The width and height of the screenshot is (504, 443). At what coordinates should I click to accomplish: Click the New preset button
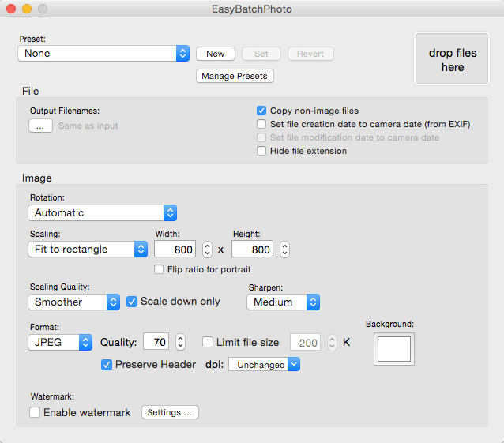(x=216, y=54)
